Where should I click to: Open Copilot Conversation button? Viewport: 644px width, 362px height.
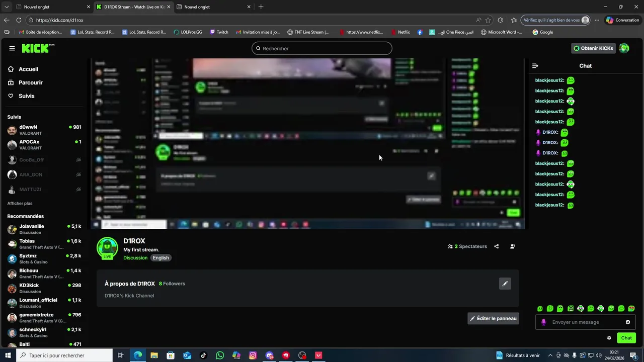point(622,20)
